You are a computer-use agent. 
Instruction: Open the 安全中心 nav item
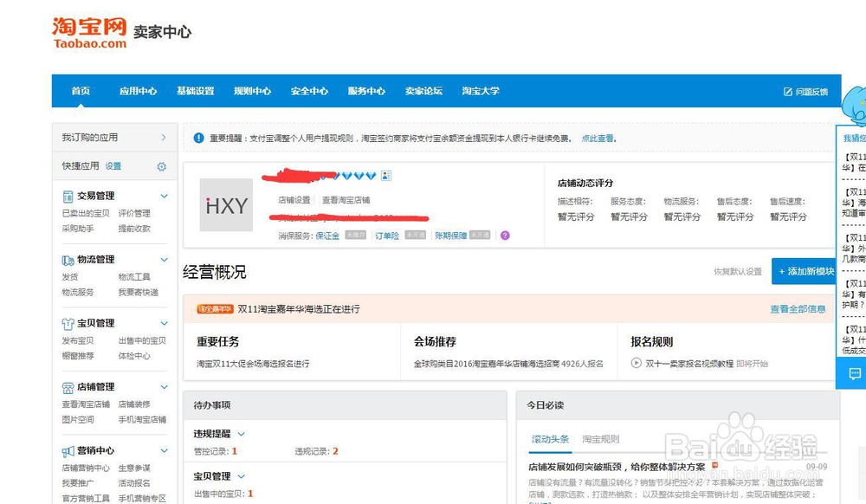[x=309, y=91]
